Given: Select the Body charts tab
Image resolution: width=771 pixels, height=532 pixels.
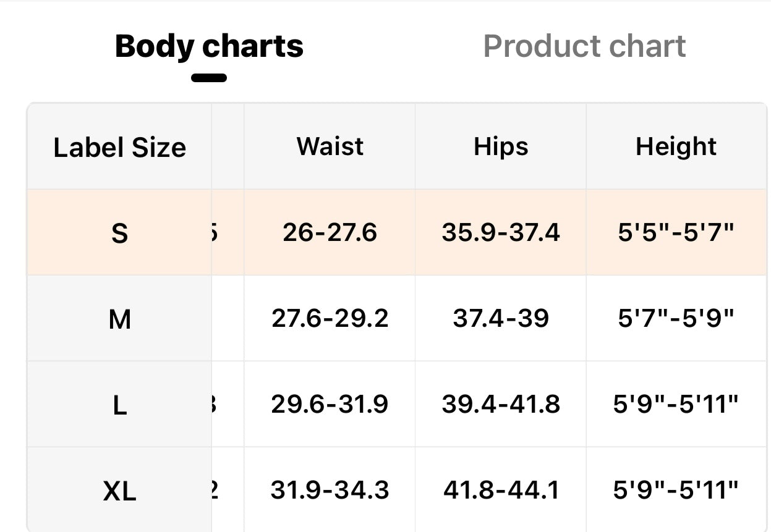Looking at the screenshot, I should 209,46.
